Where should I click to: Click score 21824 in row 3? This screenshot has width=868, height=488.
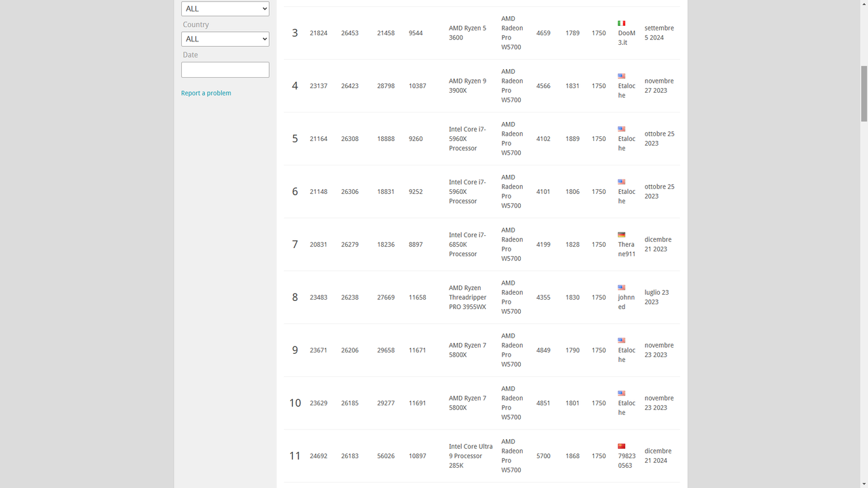[319, 33]
